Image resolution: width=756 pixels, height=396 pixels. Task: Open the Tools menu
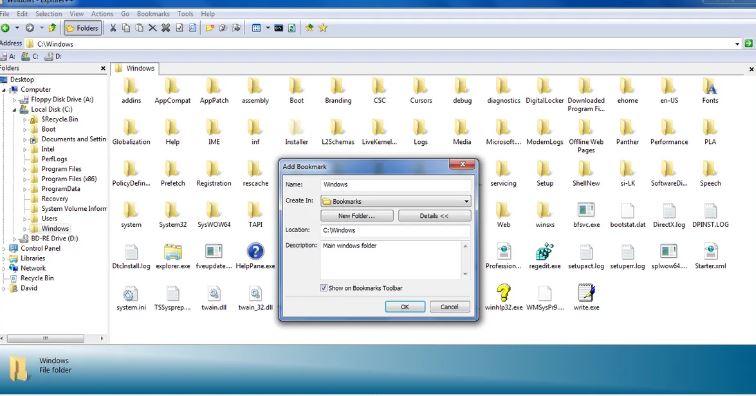point(185,14)
